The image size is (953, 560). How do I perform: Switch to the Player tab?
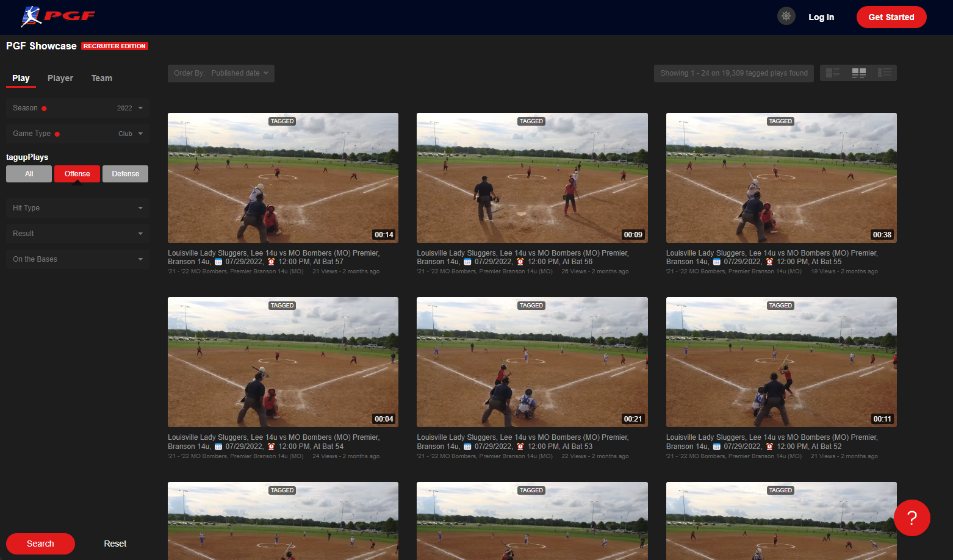click(60, 78)
